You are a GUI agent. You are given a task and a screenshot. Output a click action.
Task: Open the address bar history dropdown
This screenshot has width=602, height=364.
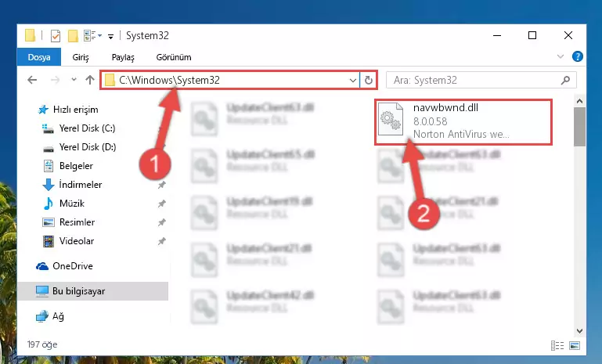352,81
